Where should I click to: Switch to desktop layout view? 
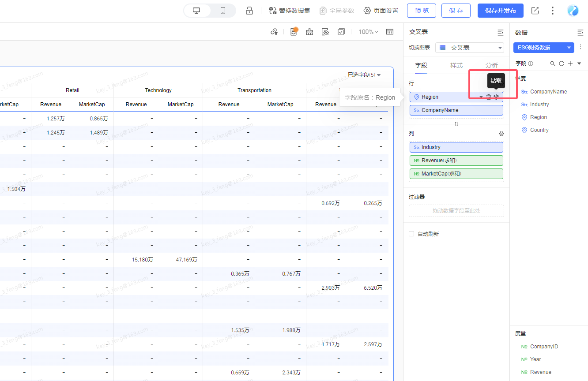(x=196, y=11)
